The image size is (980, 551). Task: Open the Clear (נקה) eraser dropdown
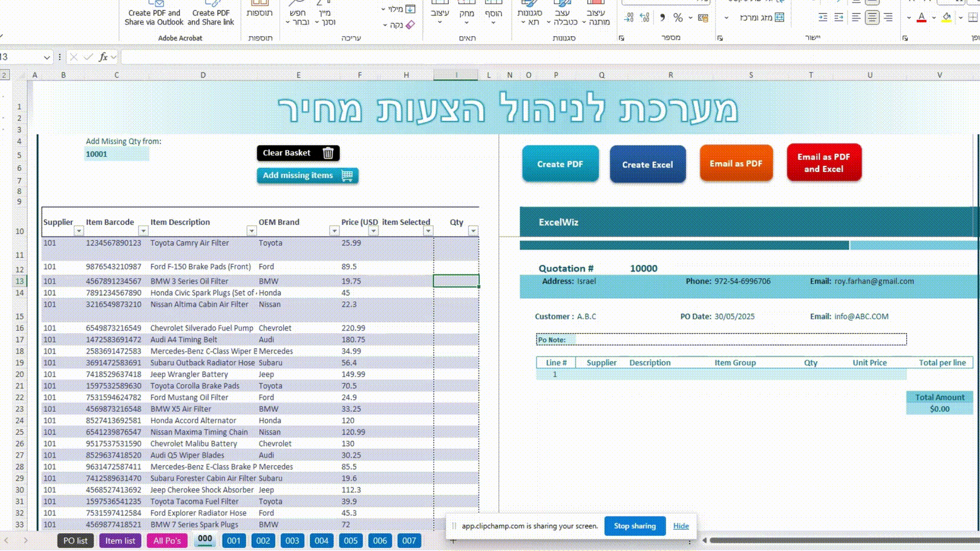tap(398, 25)
